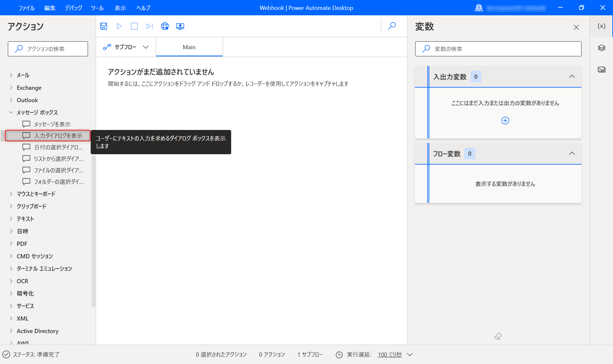Click Run next action step icon

[x=149, y=26]
